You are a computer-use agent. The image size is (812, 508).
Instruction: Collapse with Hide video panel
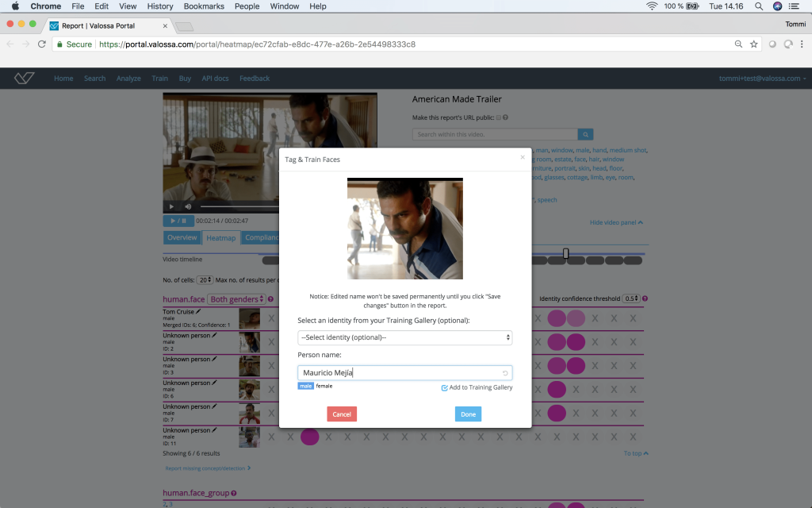[x=616, y=222]
